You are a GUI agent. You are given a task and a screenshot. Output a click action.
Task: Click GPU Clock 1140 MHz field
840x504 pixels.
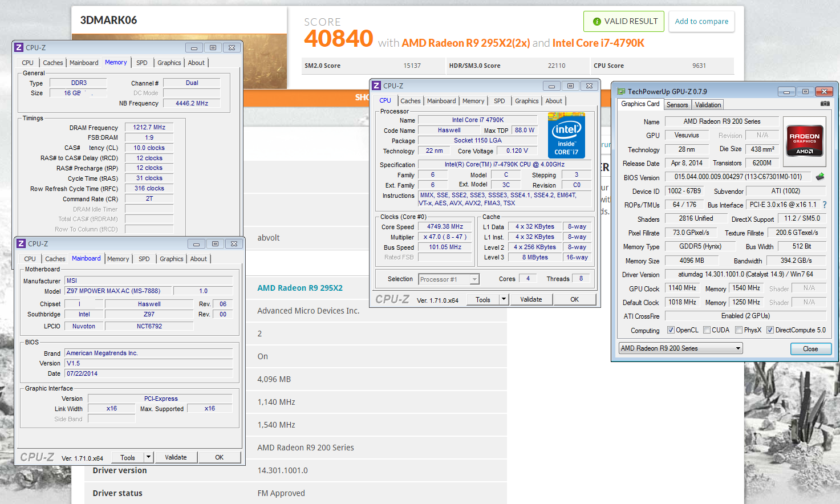(x=682, y=288)
